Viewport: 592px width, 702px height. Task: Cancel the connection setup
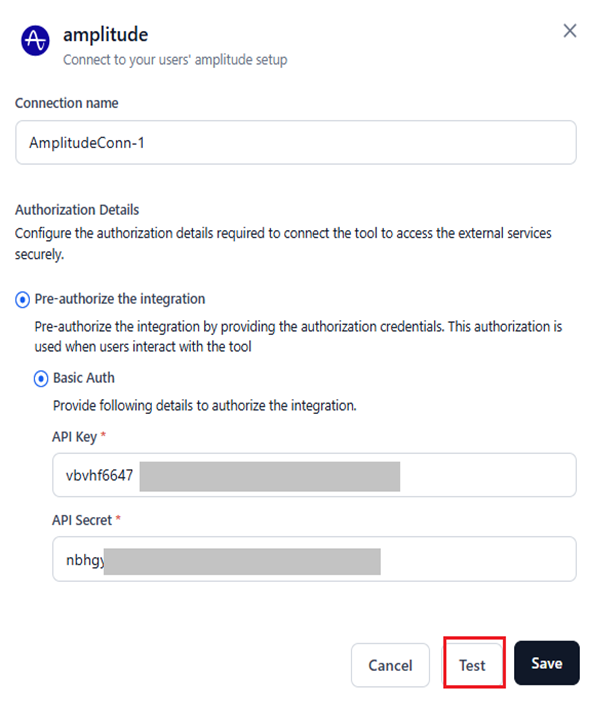390,665
